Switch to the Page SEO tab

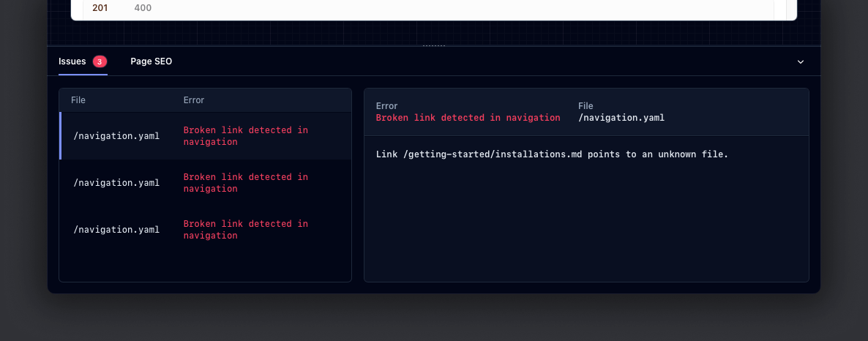click(x=151, y=61)
